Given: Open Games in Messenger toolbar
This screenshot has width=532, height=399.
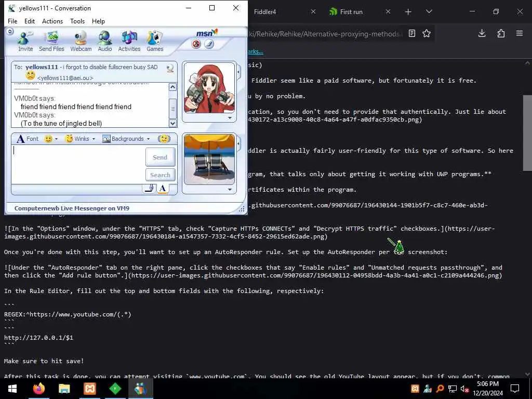Looking at the screenshot, I should point(155,41).
